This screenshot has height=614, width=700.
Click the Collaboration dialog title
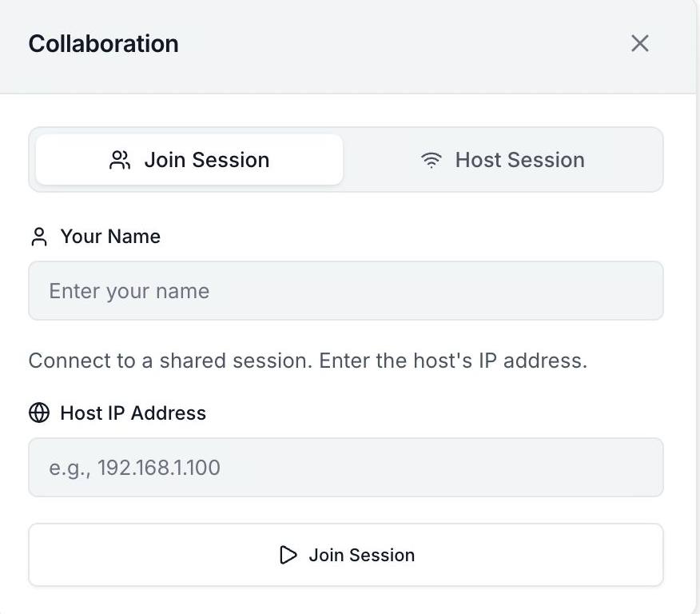[x=103, y=43]
